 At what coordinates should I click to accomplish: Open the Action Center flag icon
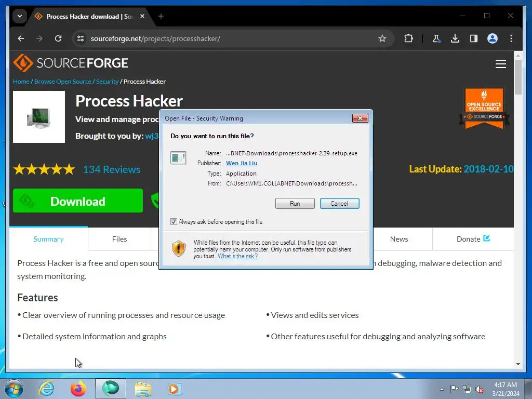click(454, 389)
